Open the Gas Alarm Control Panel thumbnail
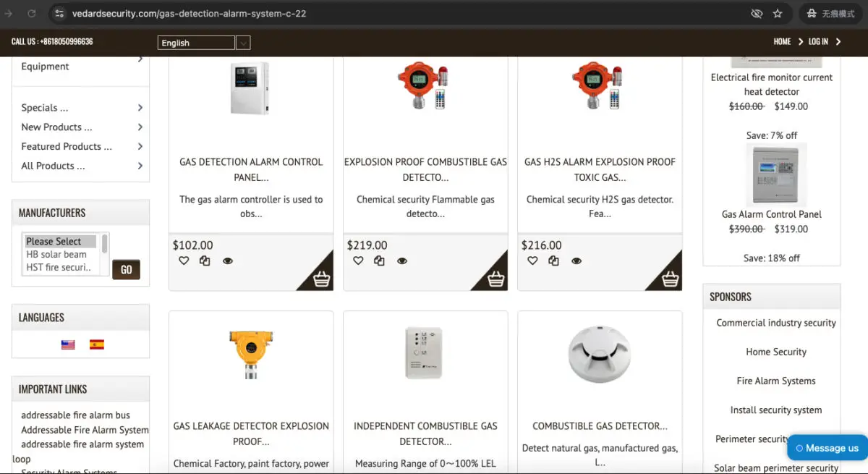The height and width of the screenshot is (474, 868). (x=775, y=176)
